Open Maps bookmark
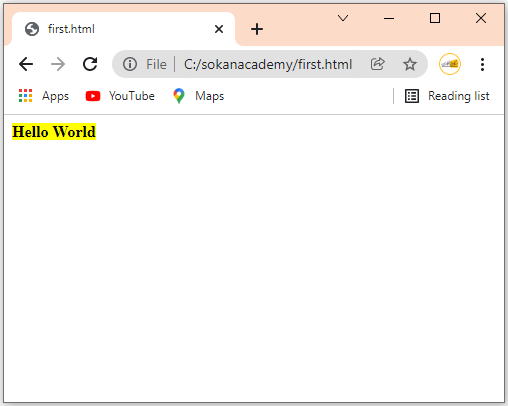This screenshot has width=508, height=406. [x=198, y=96]
